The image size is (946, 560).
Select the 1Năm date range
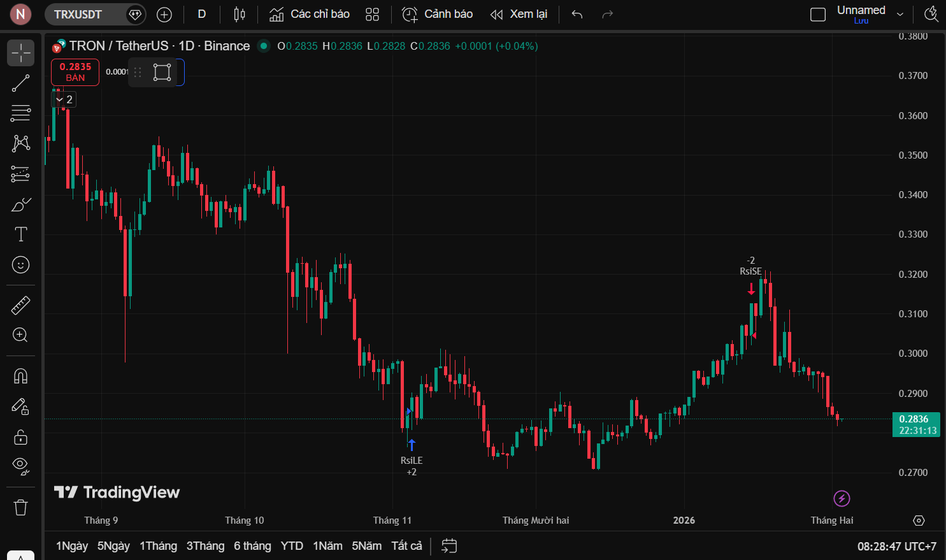tap(327, 546)
